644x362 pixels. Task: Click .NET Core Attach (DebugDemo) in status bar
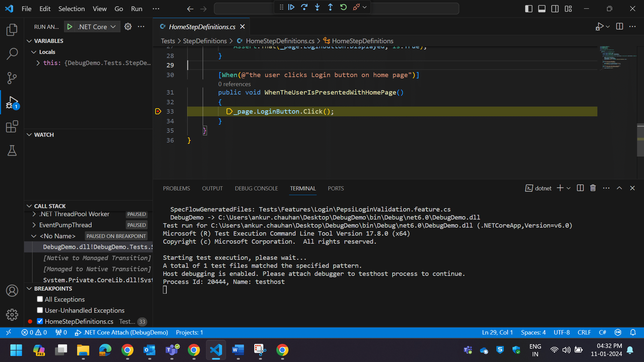coord(121,333)
